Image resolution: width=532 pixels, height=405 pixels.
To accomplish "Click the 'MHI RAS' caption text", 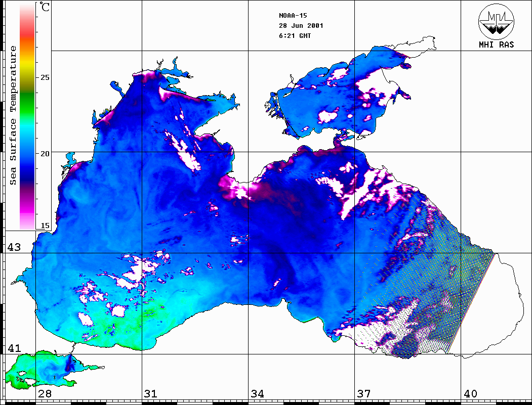I will click(496, 44).
